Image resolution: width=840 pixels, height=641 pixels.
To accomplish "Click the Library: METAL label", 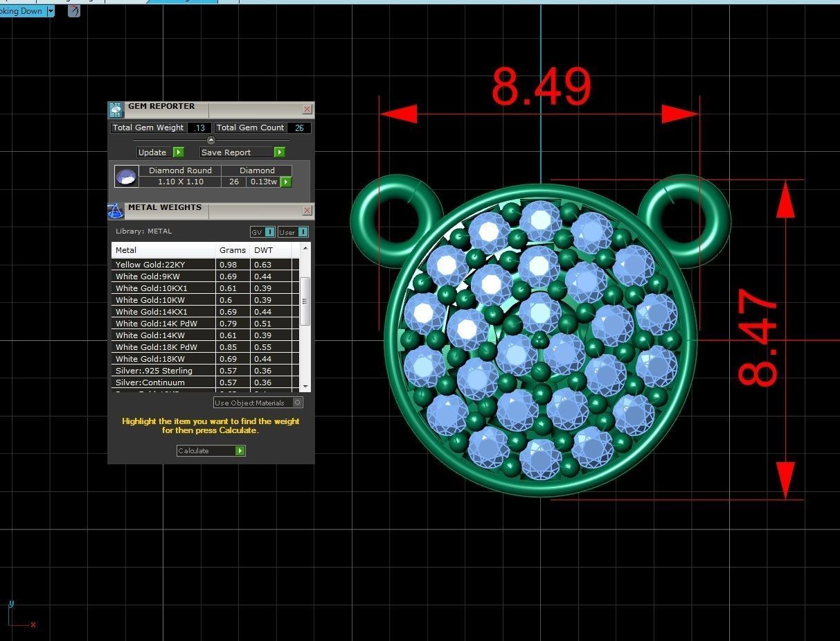I will coord(143,231).
